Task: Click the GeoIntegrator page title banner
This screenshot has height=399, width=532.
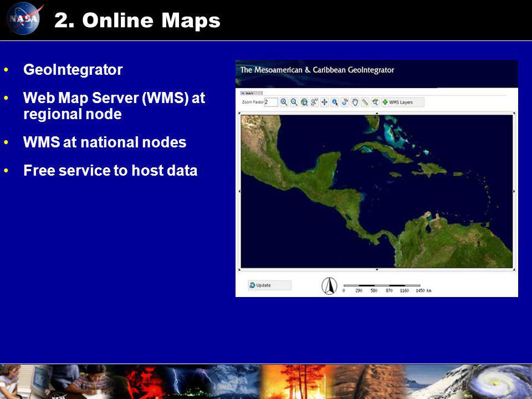Action: (377, 74)
